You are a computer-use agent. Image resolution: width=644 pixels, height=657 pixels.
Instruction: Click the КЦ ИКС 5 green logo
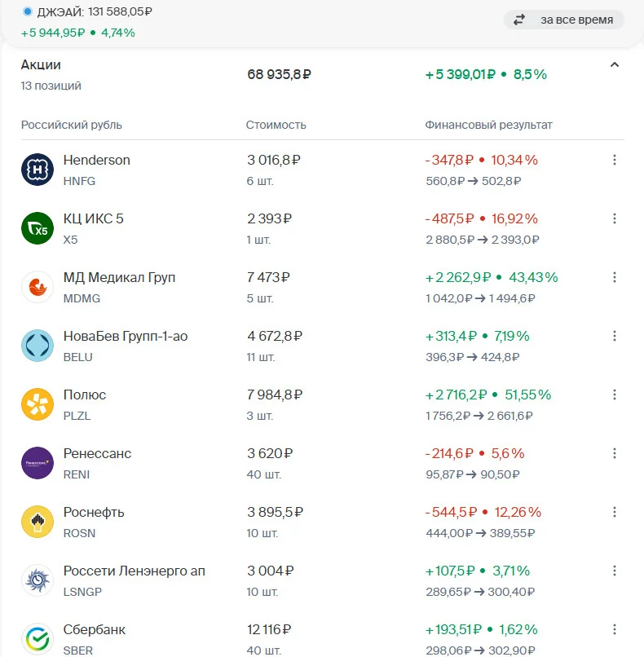(37, 228)
